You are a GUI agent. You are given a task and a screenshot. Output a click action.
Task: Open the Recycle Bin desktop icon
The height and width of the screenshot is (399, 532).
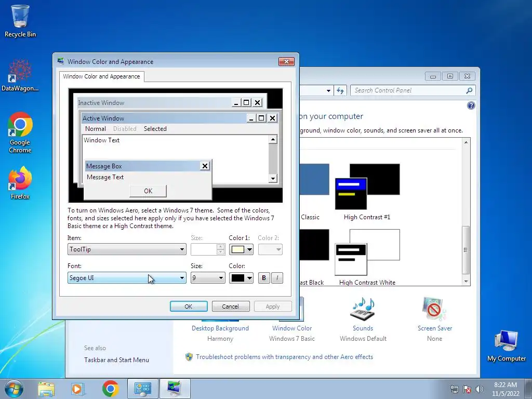(x=20, y=20)
